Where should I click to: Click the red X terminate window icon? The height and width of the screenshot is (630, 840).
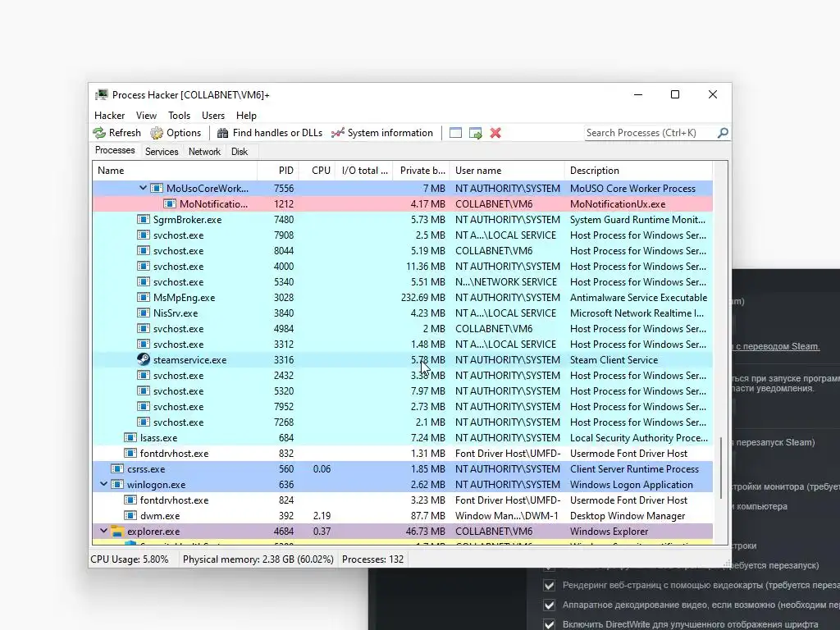coord(495,133)
